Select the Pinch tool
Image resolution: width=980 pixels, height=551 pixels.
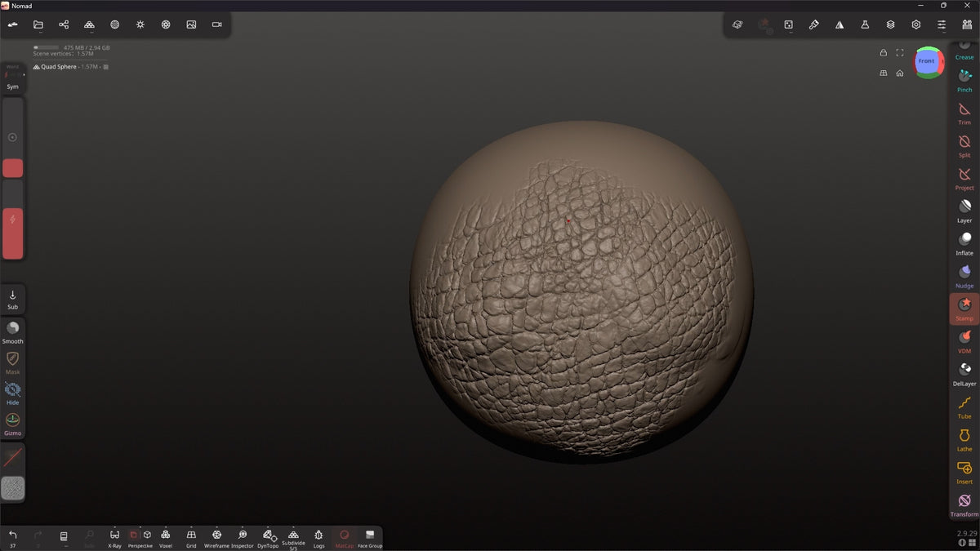(964, 79)
